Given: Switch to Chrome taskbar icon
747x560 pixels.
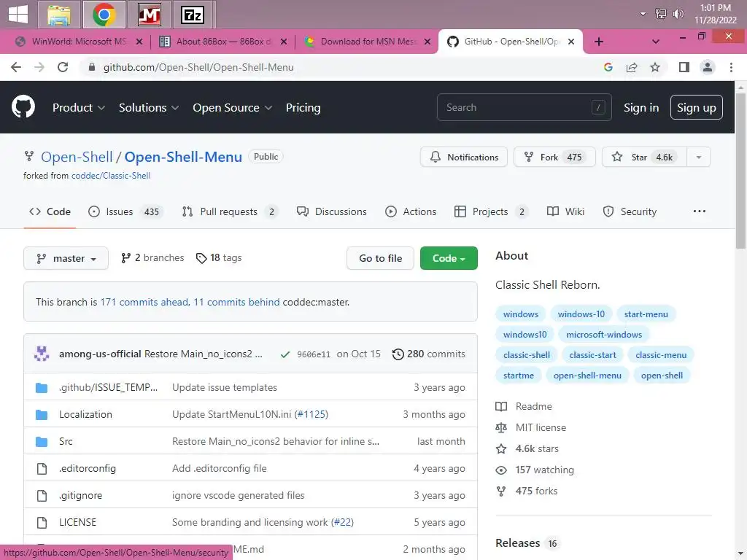Looking at the screenshot, I should 104,15.
